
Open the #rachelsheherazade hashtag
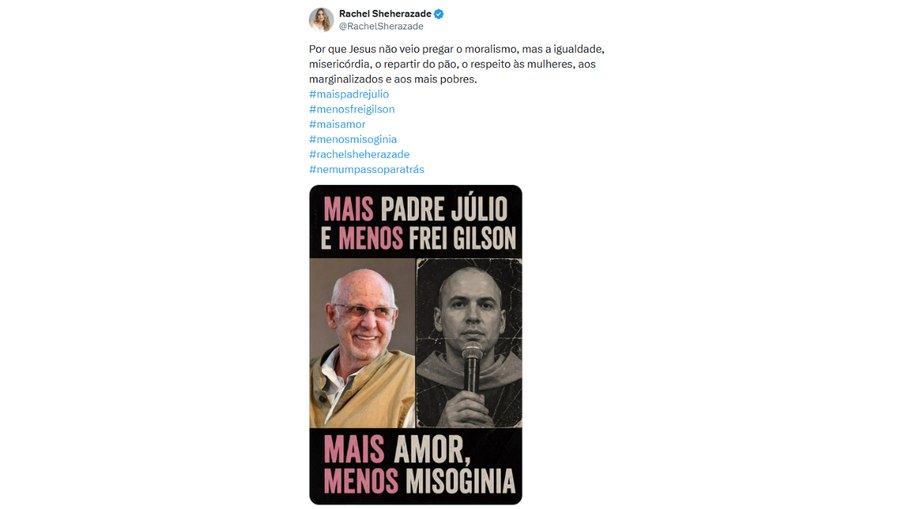[x=359, y=154]
